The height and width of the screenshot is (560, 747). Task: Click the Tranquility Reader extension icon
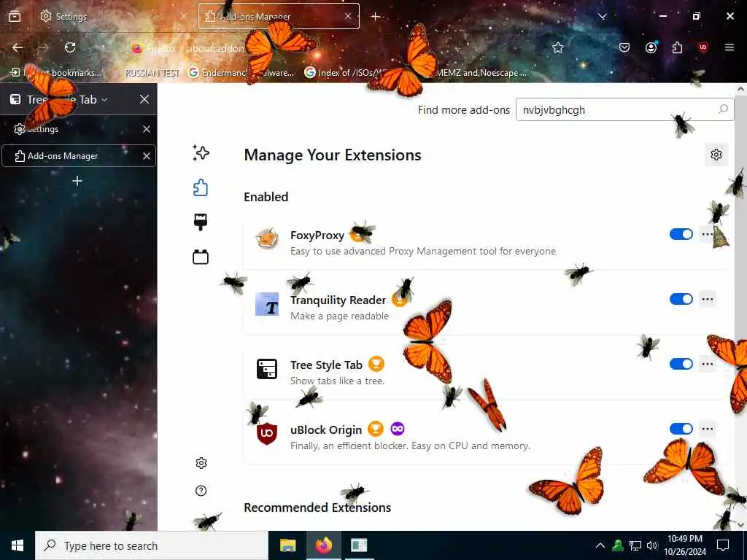(267, 304)
